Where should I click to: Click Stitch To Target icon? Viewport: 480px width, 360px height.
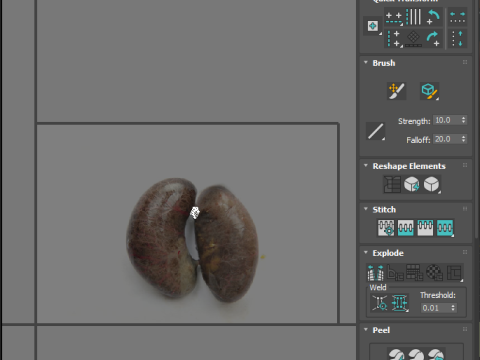[x=386, y=228]
